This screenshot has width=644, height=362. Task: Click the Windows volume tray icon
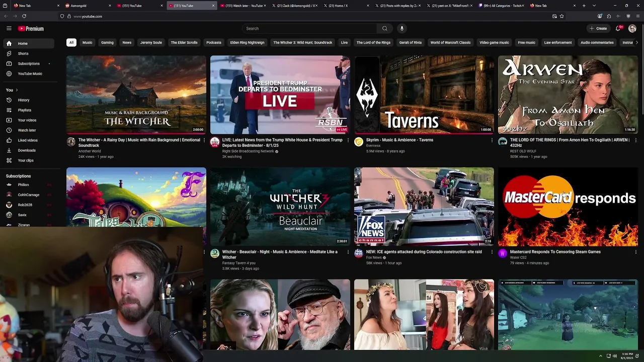614,356
